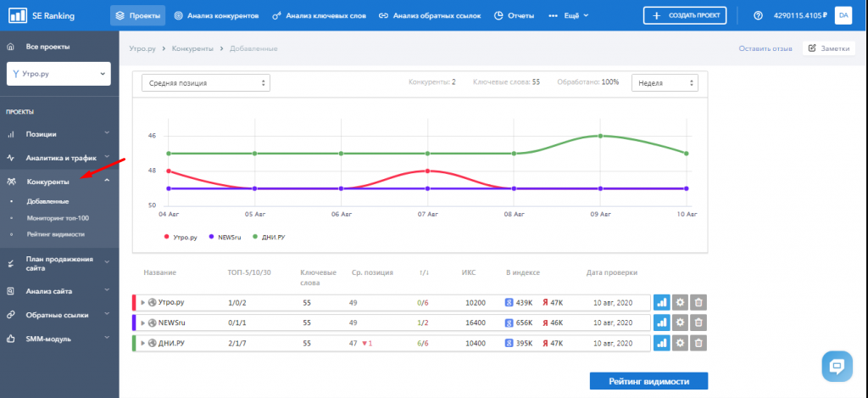
Task: Click the chart icon in Утро.ру row
Action: coord(661,302)
